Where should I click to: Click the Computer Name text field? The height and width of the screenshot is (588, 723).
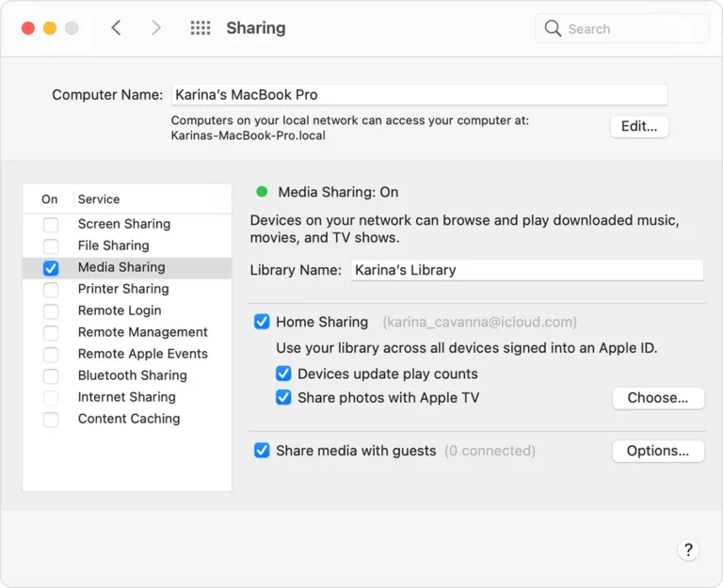[x=419, y=94]
